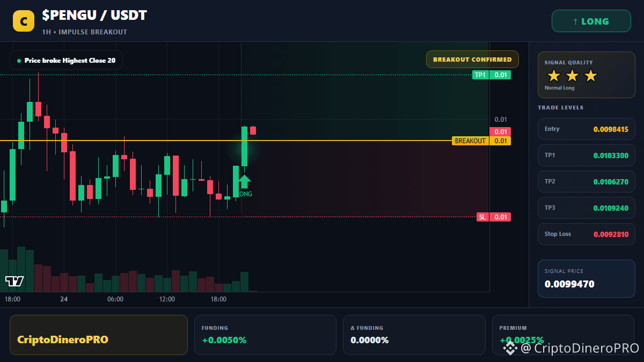Click the Entry 0.0098415 row
Screen dimensions: 644x362
click(586, 129)
